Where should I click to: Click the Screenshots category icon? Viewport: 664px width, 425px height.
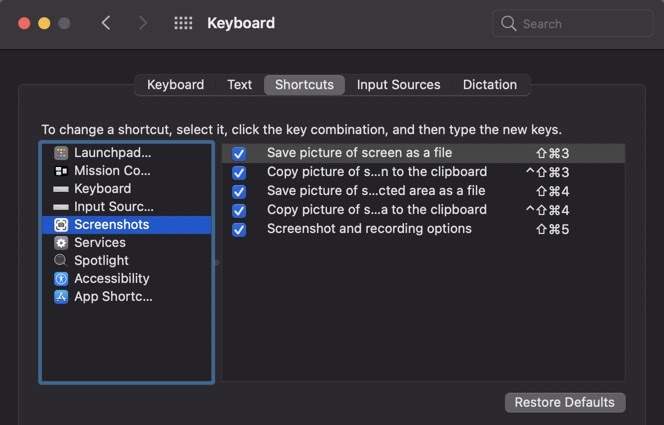(61, 225)
